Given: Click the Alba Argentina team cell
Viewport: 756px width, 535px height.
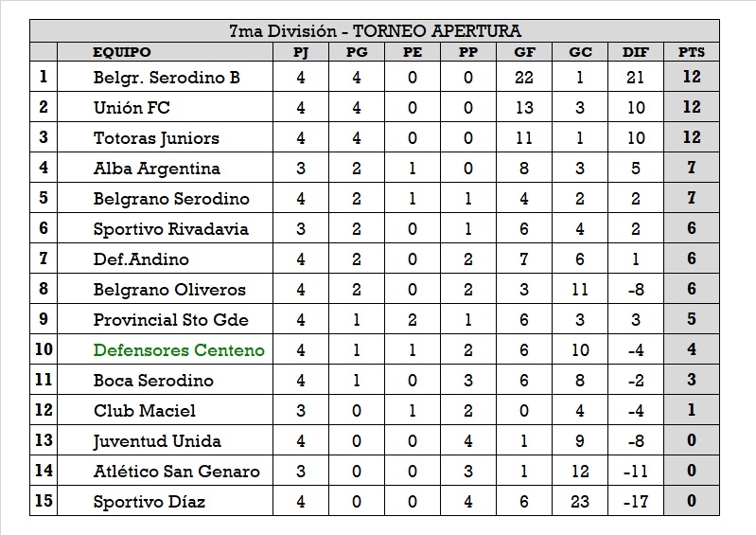Looking at the screenshot, I should pos(157,169).
